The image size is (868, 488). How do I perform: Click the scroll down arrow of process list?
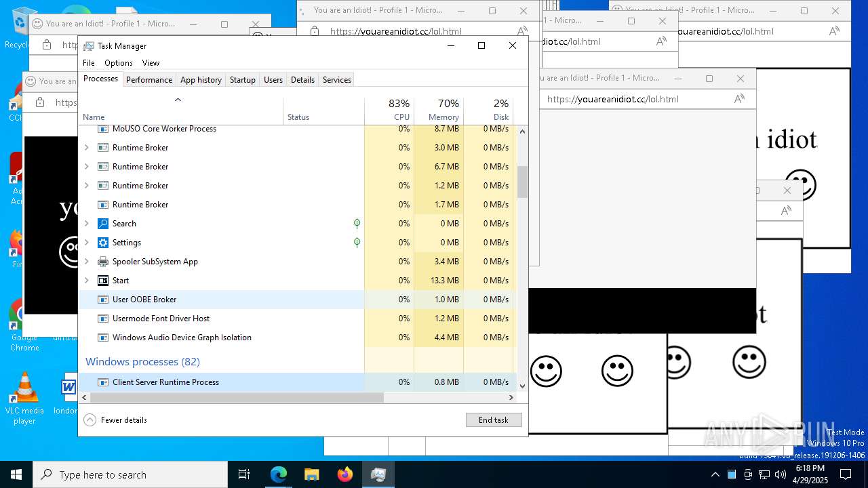[x=522, y=386]
